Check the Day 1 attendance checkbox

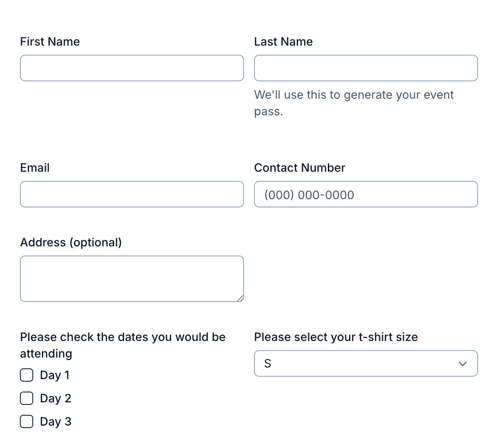click(x=26, y=375)
